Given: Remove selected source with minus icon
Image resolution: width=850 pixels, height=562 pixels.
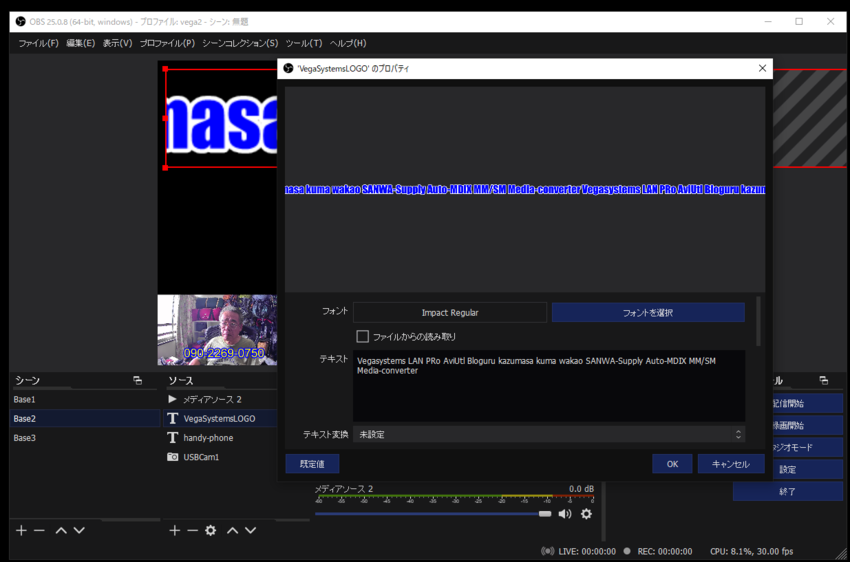Looking at the screenshot, I should [192, 531].
